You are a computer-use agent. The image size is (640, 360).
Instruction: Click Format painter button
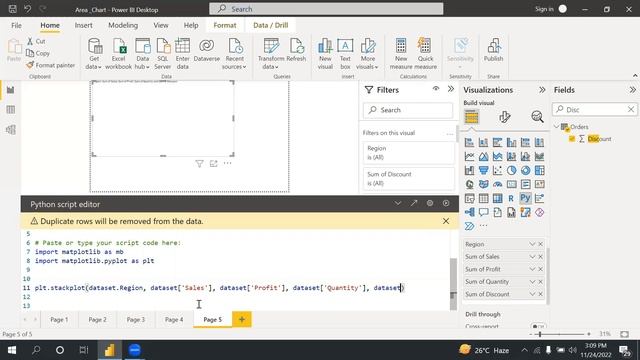tap(51, 65)
